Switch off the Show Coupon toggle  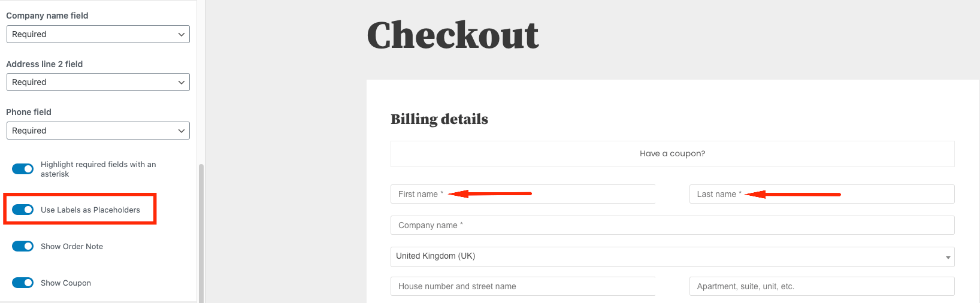pyautogui.click(x=23, y=283)
